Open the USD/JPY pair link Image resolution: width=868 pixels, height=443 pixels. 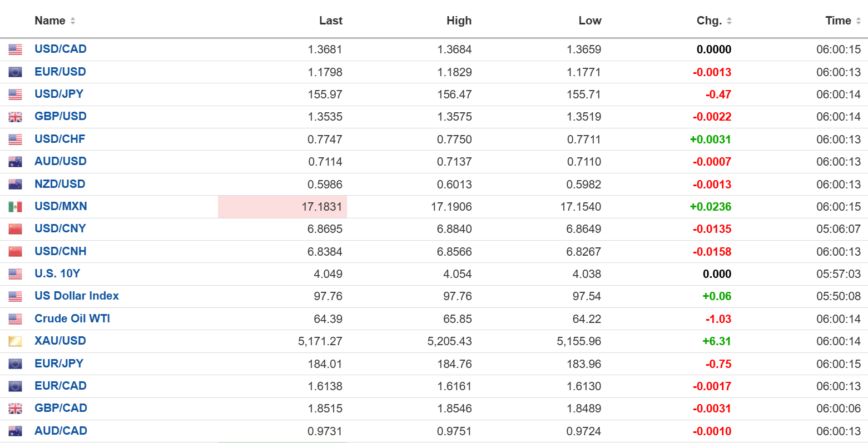[59, 94]
